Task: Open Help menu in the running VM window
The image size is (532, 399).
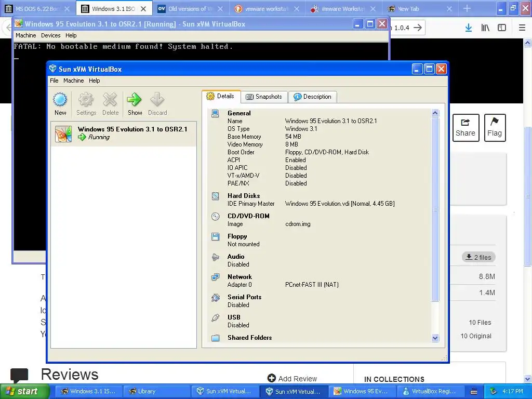Action: 71,35
